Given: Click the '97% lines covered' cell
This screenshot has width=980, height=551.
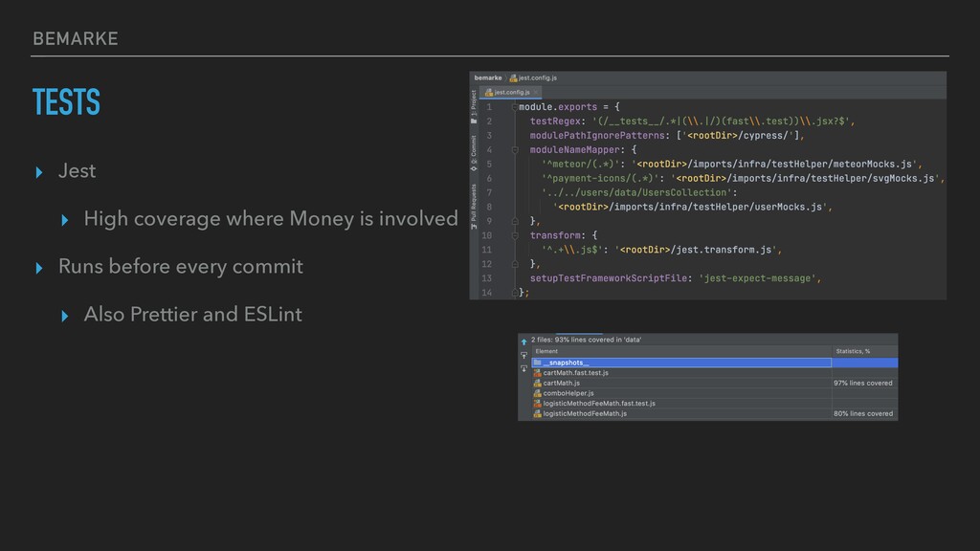Looking at the screenshot, I should [x=863, y=383].
